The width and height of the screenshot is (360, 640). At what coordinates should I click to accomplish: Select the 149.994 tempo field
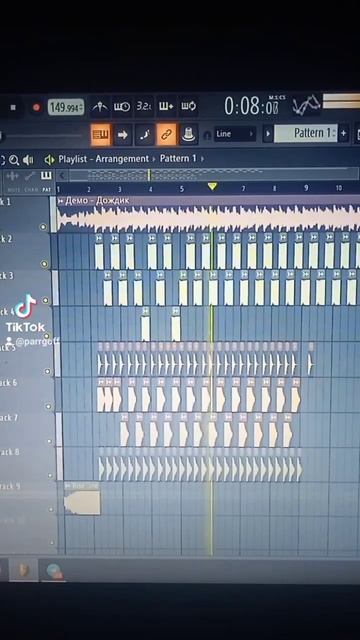(x=66, y=107)
